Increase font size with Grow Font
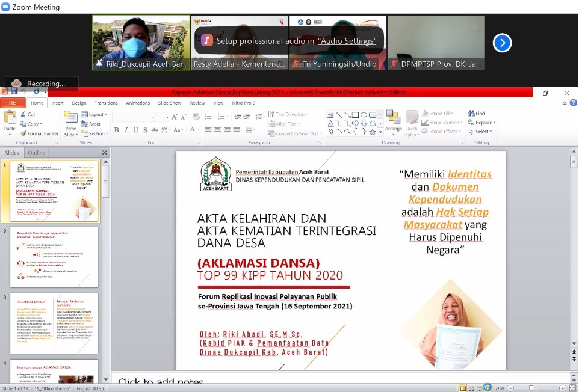Image resolution: width=579 pixels, height=392 pixels. [175, 117]
